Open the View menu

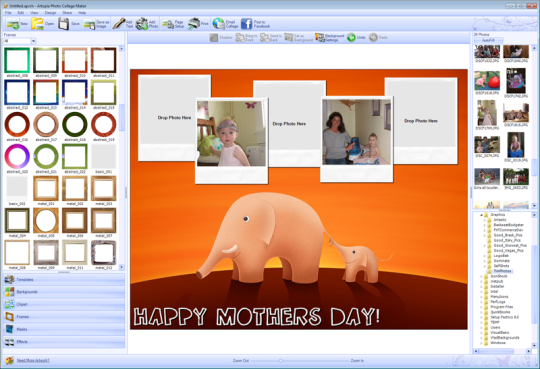[x=34, y=13]
